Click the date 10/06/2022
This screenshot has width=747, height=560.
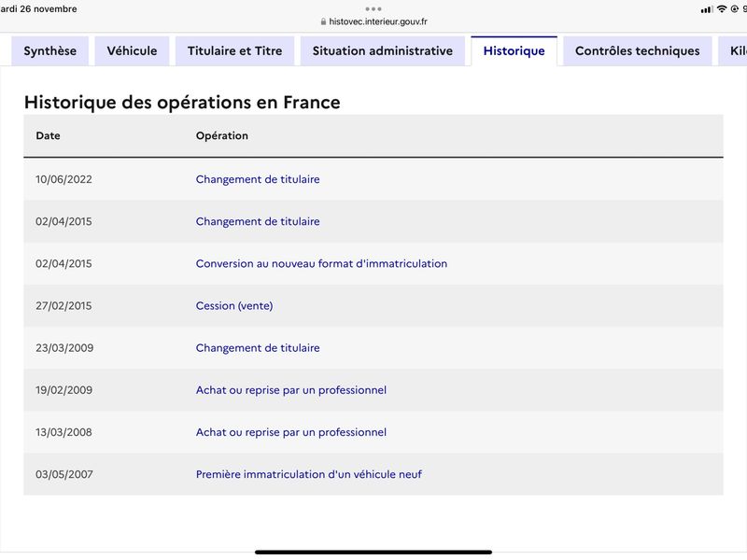click(x=63, y=179)
